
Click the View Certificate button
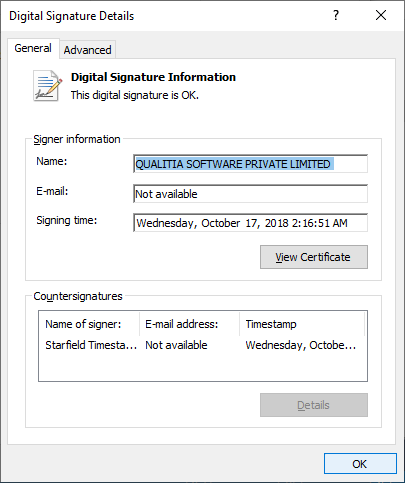pos(314,257)
